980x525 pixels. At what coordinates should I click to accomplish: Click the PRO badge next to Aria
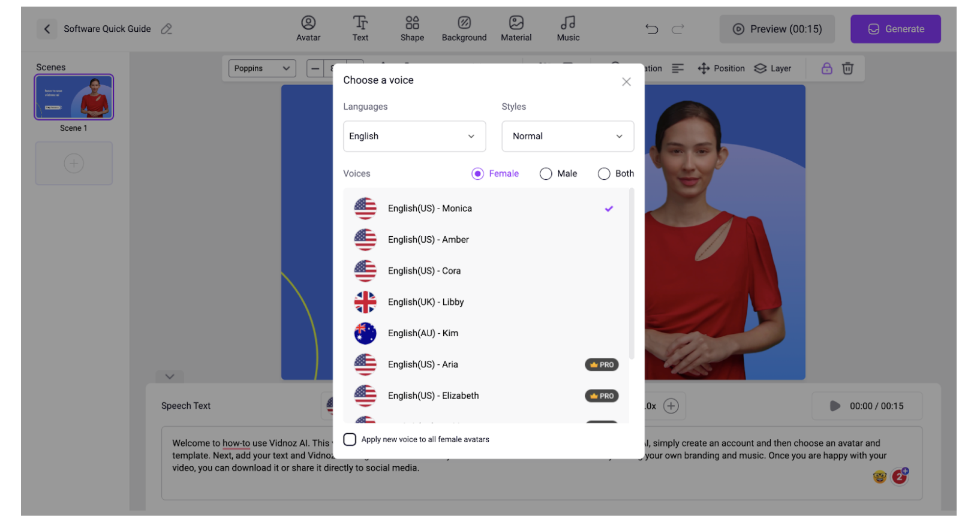coord(602,364)
